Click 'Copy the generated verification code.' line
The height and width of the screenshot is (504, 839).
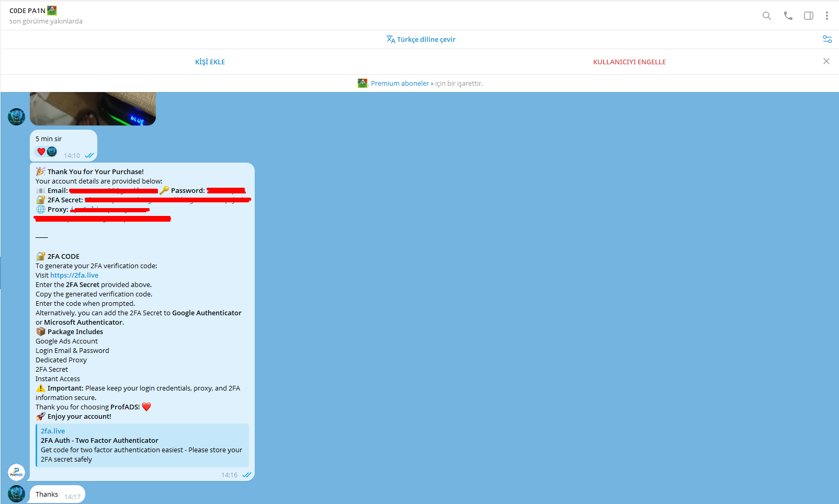pyautogui.click(x=94, y=294)
